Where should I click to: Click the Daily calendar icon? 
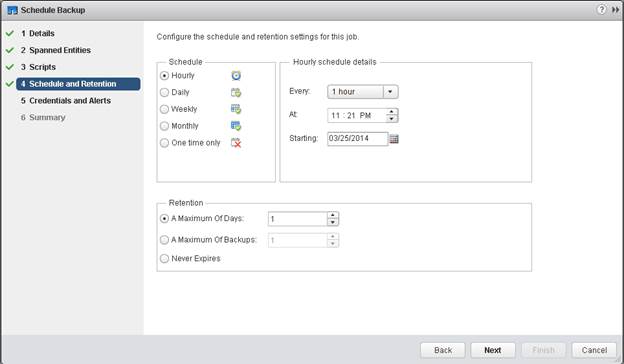[x=236, y=92]
